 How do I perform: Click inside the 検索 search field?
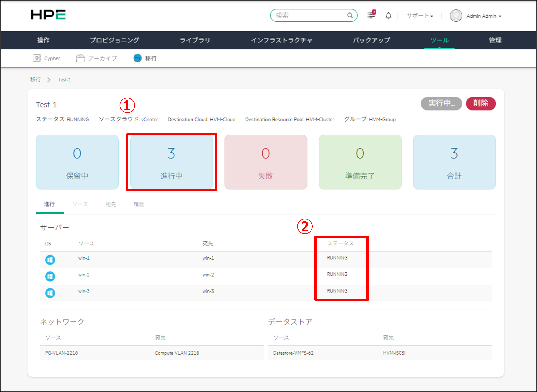(309, 15)
